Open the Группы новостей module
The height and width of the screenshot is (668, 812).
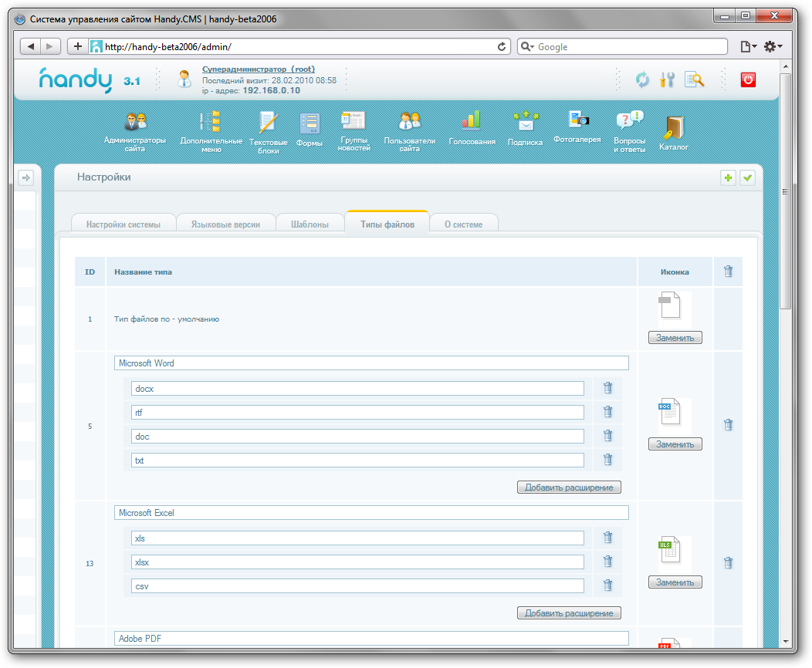[354, 130]
